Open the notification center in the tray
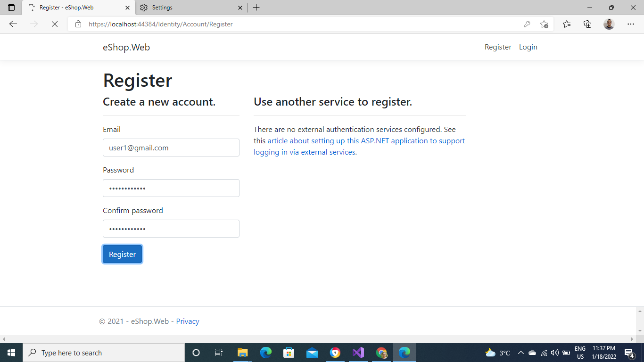 (x=629, y=353)
